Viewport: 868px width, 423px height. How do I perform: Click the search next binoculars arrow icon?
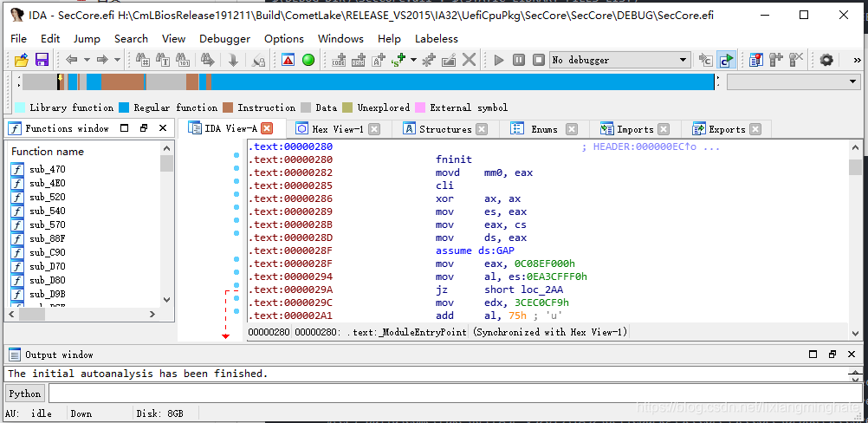[x=208, y=60]
